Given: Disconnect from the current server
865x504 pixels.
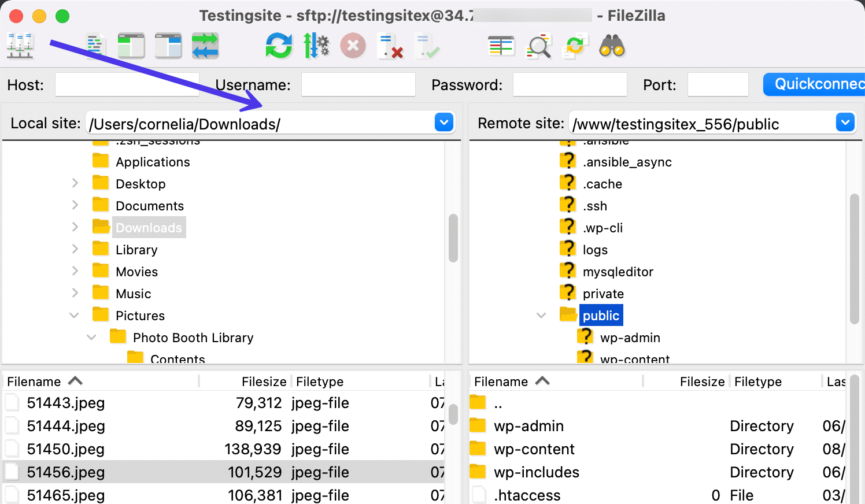Looking at the screenshot, I should tap(390, 46).
